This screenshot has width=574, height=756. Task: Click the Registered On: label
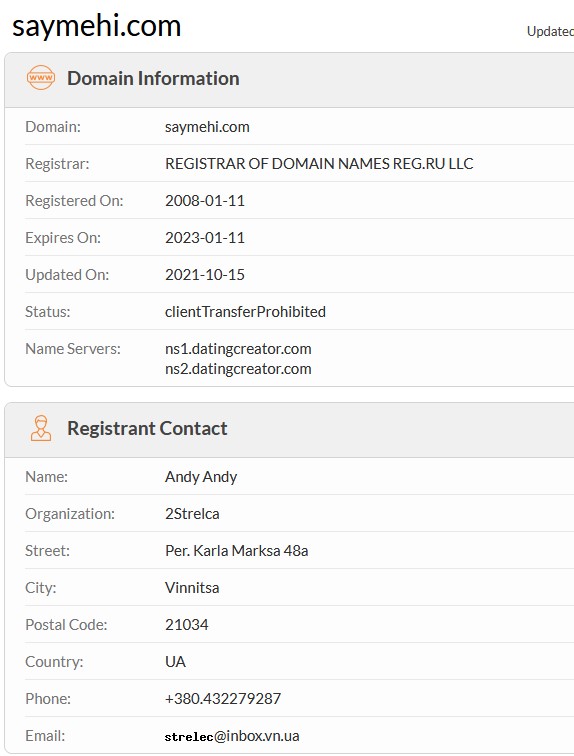74,201
